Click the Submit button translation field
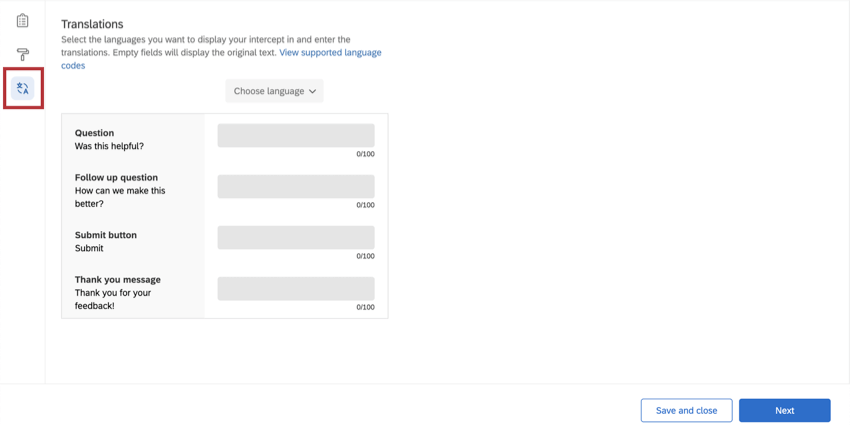 (296, 237)
